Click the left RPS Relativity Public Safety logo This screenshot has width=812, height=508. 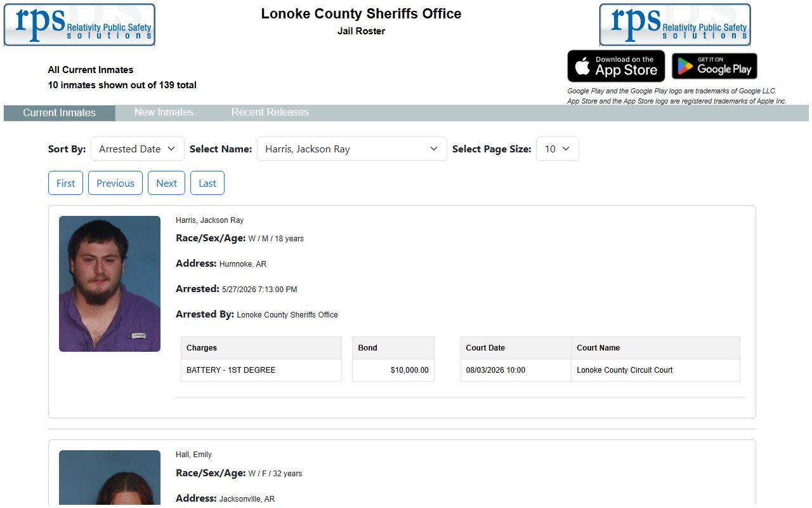(x=79, y=25)
